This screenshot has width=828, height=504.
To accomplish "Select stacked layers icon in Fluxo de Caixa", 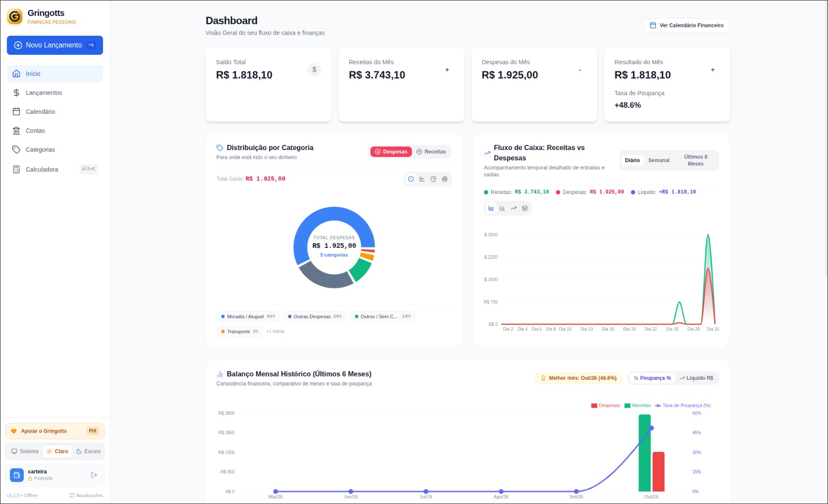I will pos(525,208).
